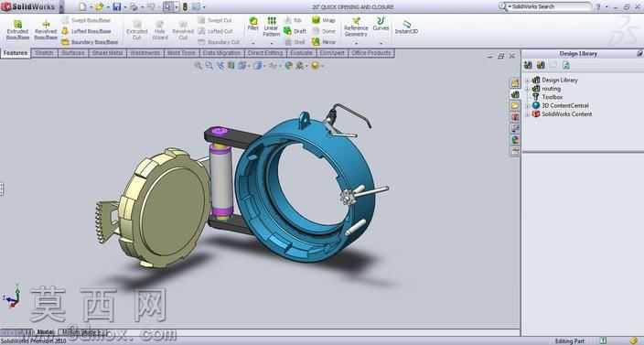Open the Fillet dropdown arrow
Viewport: 644px width, 345px height.
(x=253, y=43)
